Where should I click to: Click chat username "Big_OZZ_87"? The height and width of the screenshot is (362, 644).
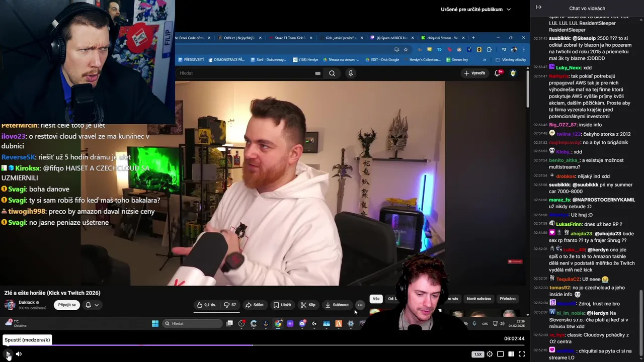[x=562, y=125]
